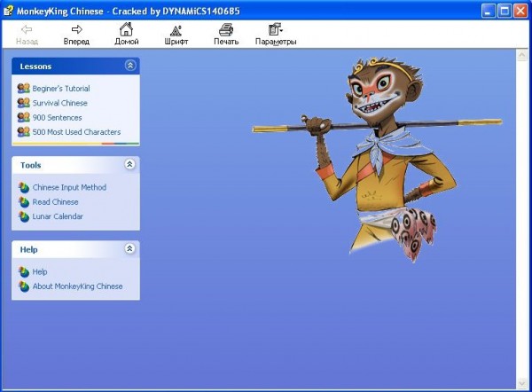The image size is (532, 392).
Task: Open Read Chinese tool
Action: [55, 202]
